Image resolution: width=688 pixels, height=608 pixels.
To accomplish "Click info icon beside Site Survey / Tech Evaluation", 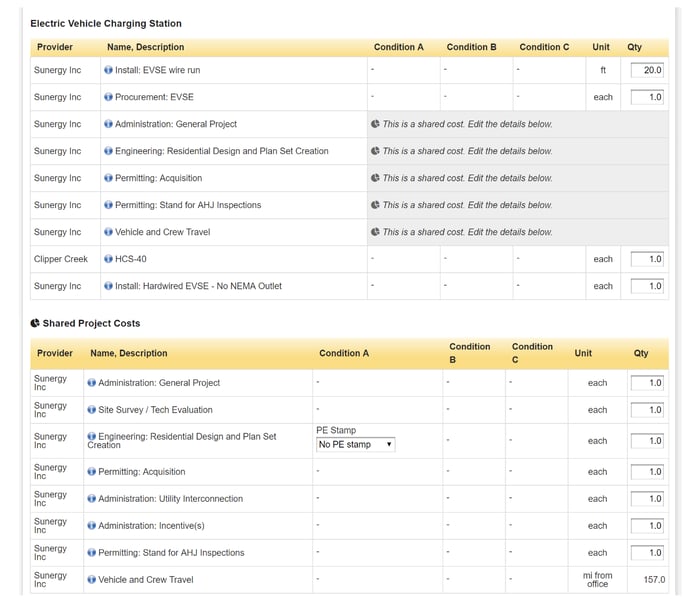I will pyautogui.click(x=92, y=410).
